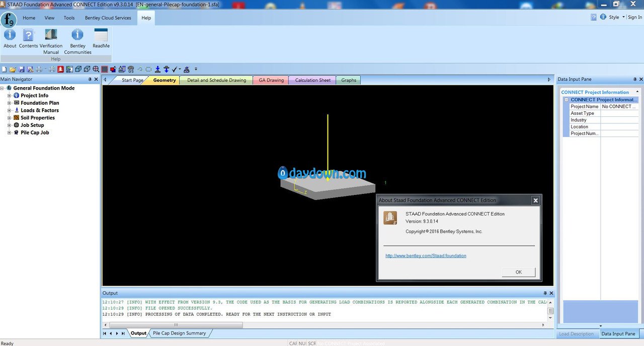Click the open folder toolbar icon
The height and width of the screenshot is (346, 644).
coord(13,70)
